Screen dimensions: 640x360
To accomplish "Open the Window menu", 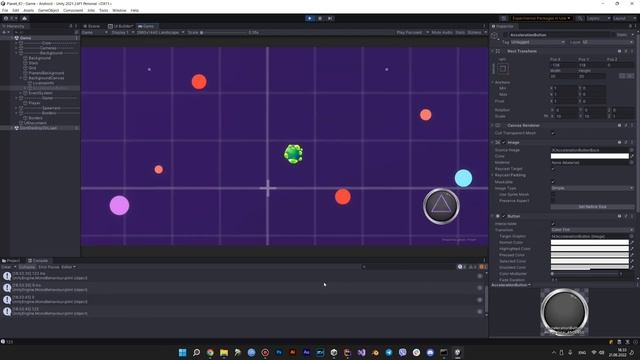I will 119,10.
